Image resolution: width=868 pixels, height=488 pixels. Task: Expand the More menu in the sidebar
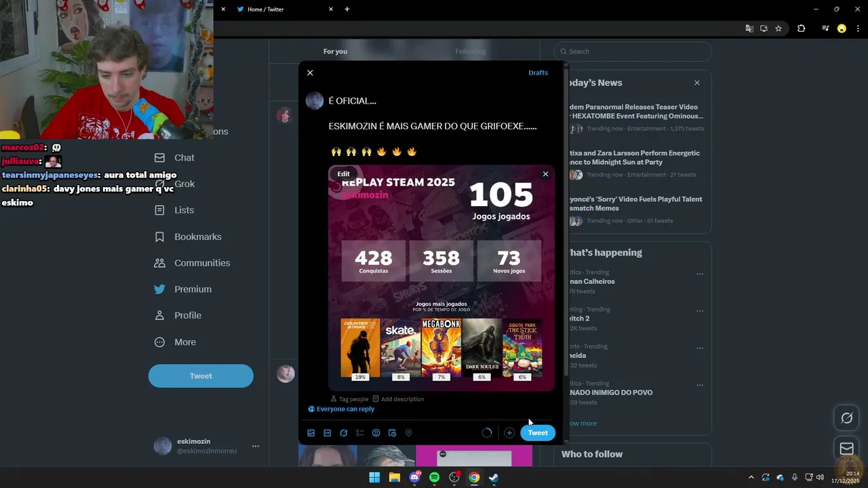pos(176,342)
